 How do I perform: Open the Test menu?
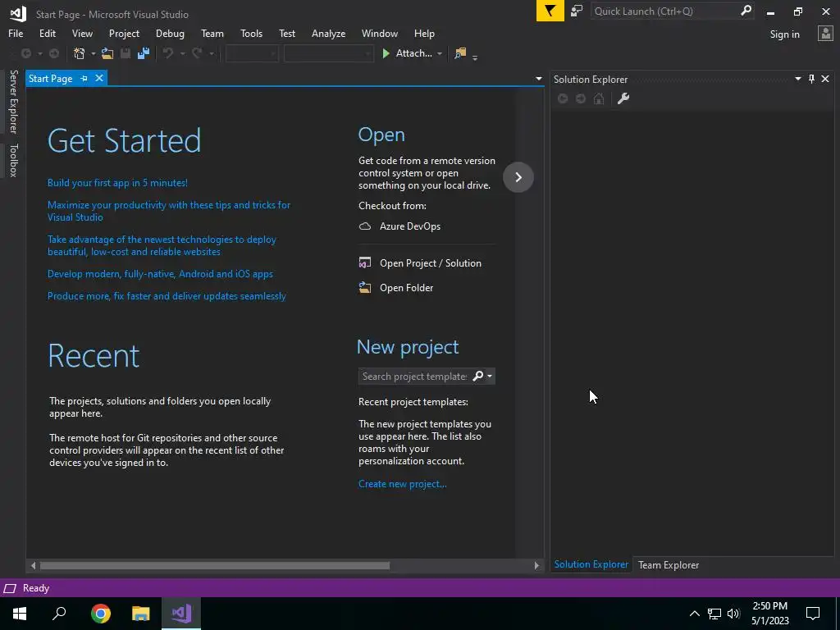286,33
